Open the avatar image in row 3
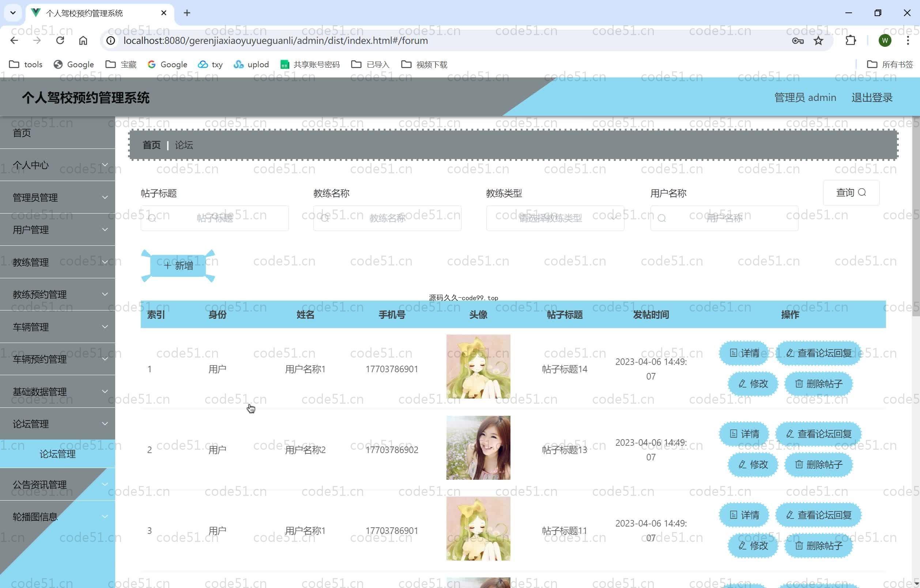Image resolution: width=920 pixels, height=588 pixels. tap(478, 528)
